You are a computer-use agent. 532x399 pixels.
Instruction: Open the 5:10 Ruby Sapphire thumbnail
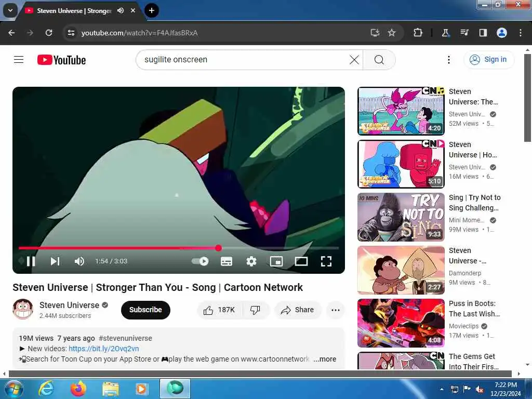(x=401, y=164)
